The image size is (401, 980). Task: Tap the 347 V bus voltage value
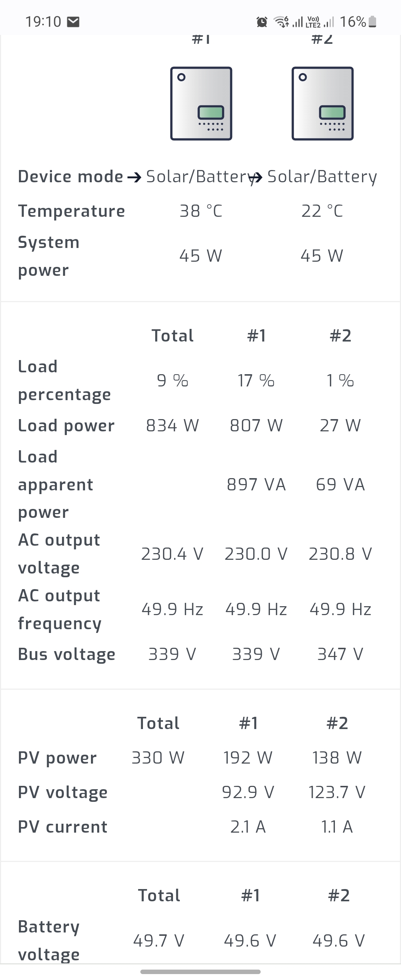tap(340, 654)
